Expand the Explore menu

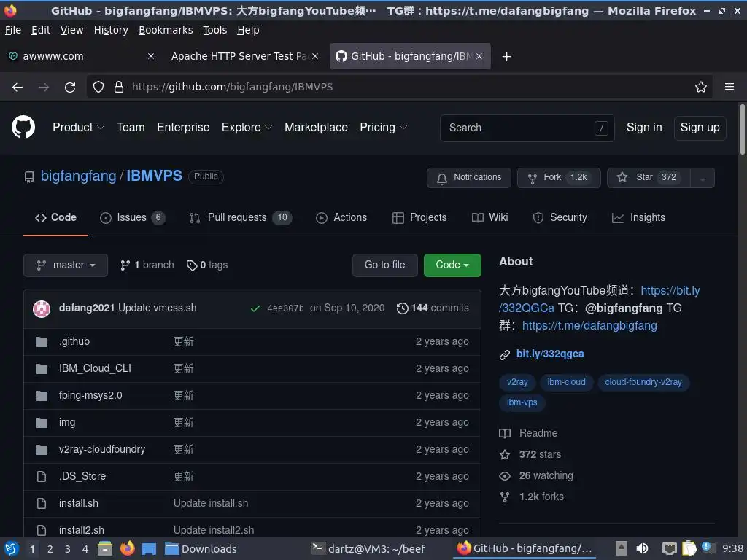tap(247, 127)
